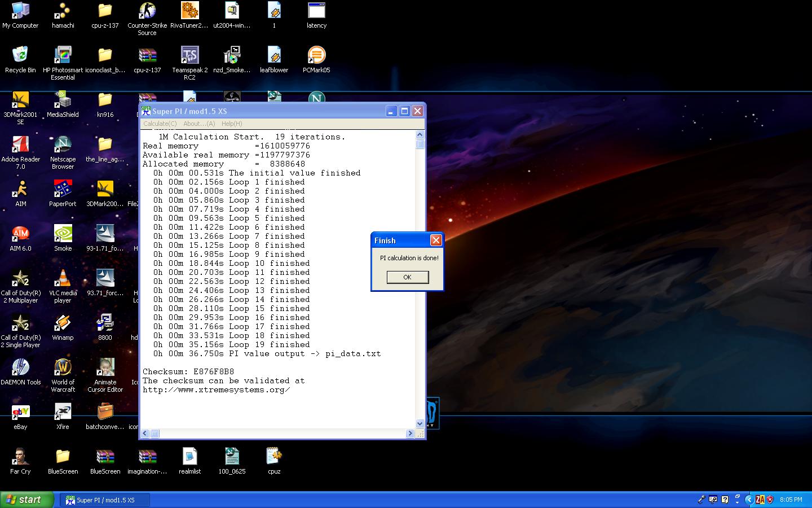This screenshot has width=812, height=508.
Task: Close the Finish dialog with its X button
Action: click(436, 240)
